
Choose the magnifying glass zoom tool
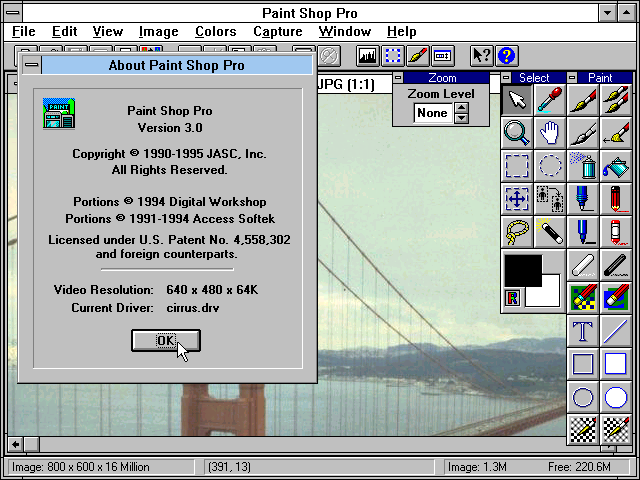(x=517, y=133)
